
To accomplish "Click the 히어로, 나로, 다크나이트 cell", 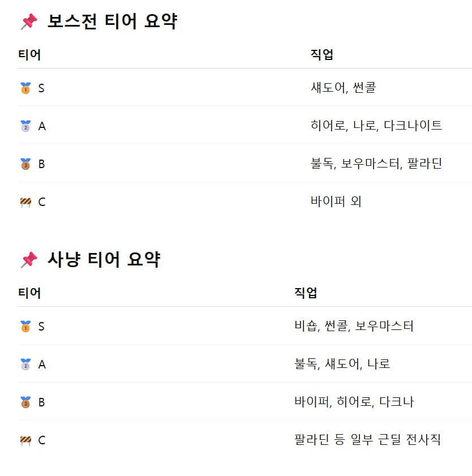I will pyautogui.click(x=376, y=126).
